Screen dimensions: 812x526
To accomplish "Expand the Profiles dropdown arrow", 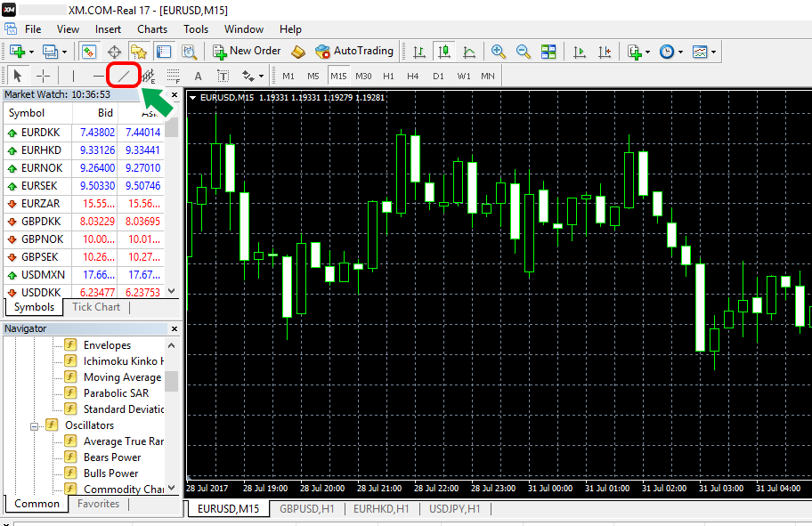I will click(x=64, y=52).
